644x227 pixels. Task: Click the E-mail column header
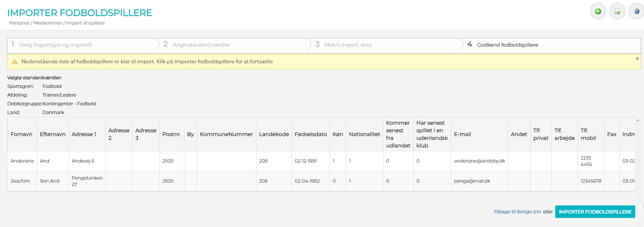click(462, 134)
